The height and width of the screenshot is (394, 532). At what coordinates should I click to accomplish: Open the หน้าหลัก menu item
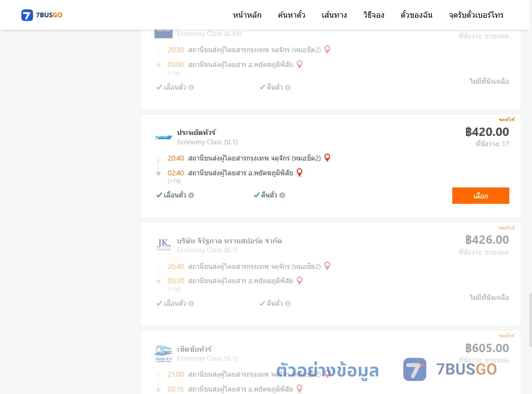coord(247,15)
